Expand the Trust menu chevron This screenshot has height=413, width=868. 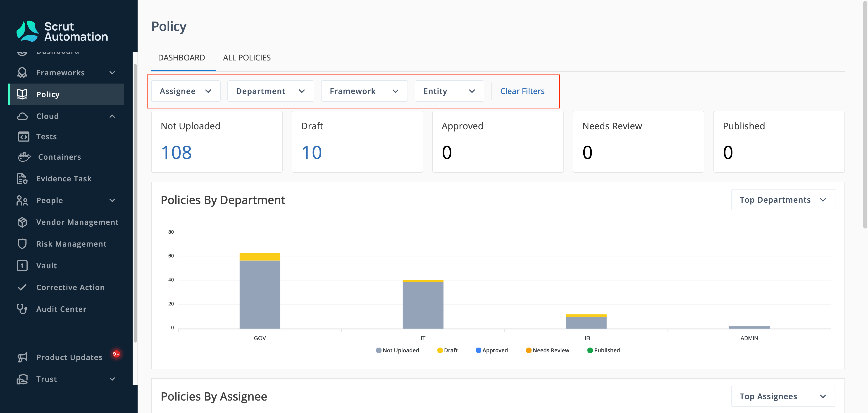(112, 379)
